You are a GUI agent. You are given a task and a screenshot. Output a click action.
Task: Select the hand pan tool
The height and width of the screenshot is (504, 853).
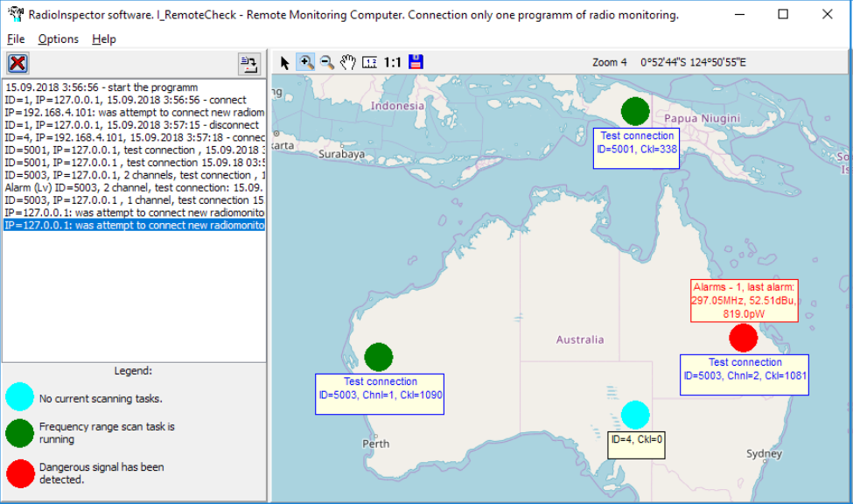pyautogui.click(x=348, y=63)
